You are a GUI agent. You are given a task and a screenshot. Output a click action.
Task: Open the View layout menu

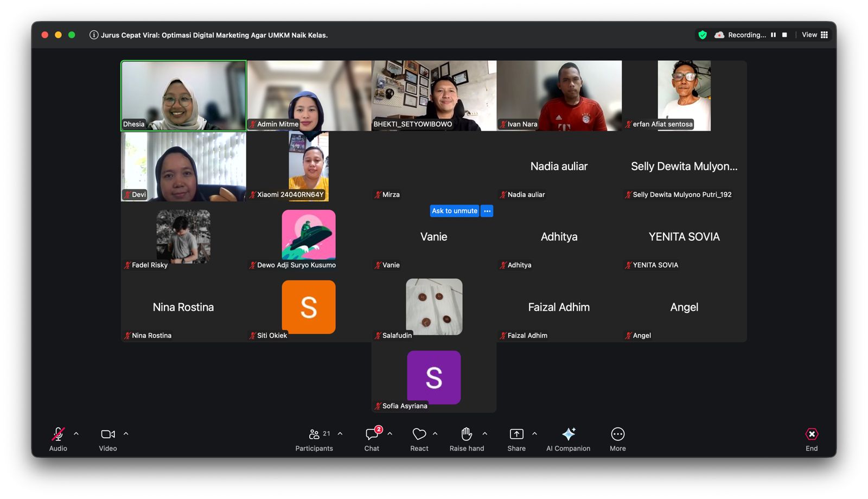click(815, 35)
